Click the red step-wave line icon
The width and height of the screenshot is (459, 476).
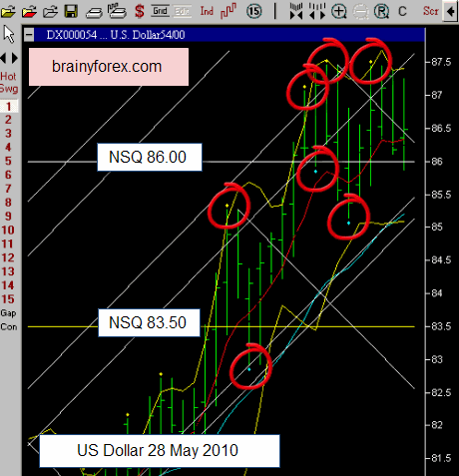click(x=229, y=11)
